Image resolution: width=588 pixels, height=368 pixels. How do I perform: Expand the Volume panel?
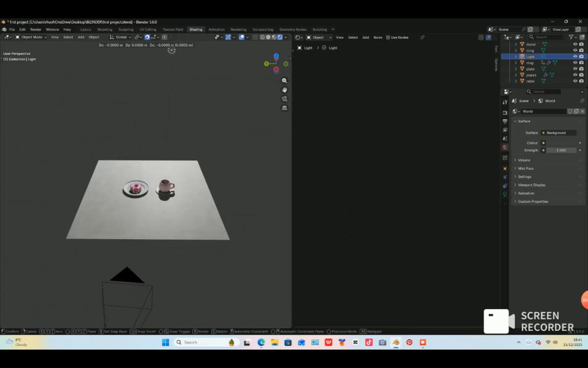pos(524,160)
